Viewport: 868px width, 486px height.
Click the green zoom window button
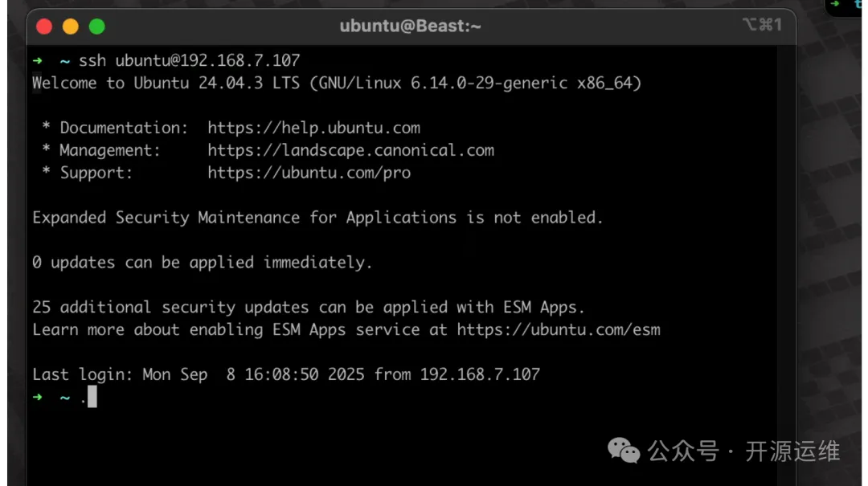point(97,27)
